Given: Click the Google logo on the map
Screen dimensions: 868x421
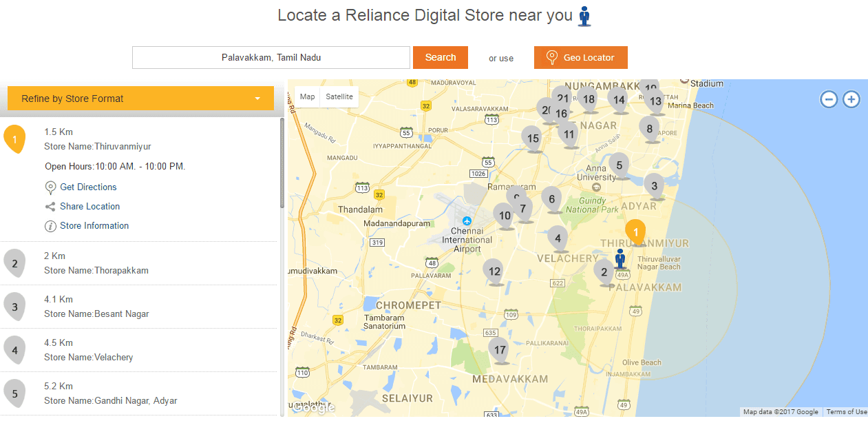Looking at the screenshot, I should point(313,408).
